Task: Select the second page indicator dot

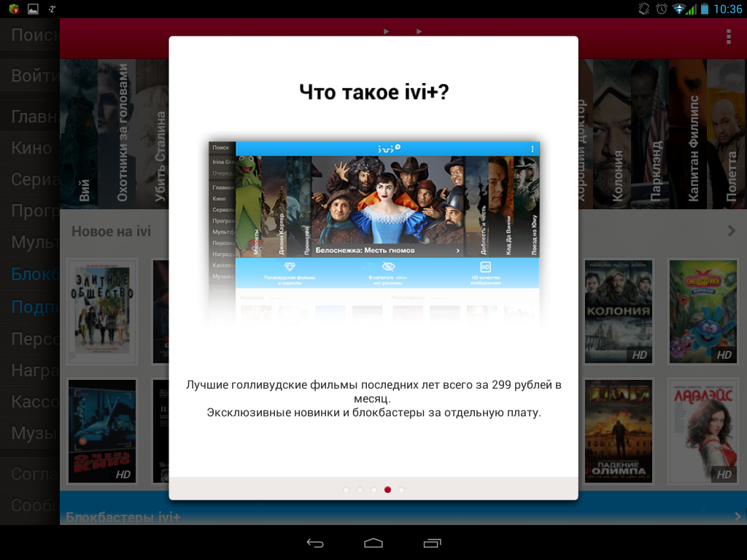Action: (360, 489)
